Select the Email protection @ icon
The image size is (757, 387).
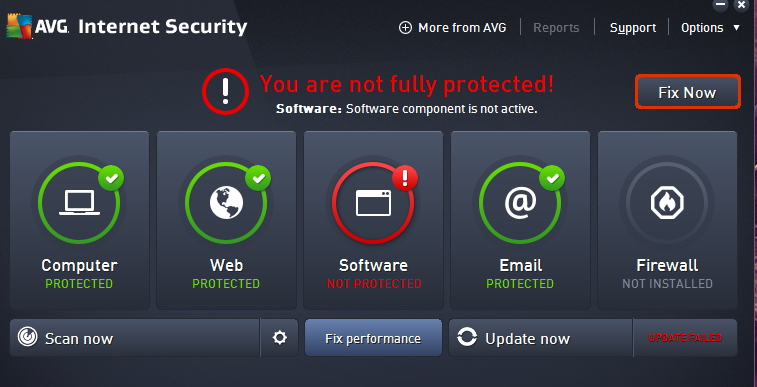520,202
